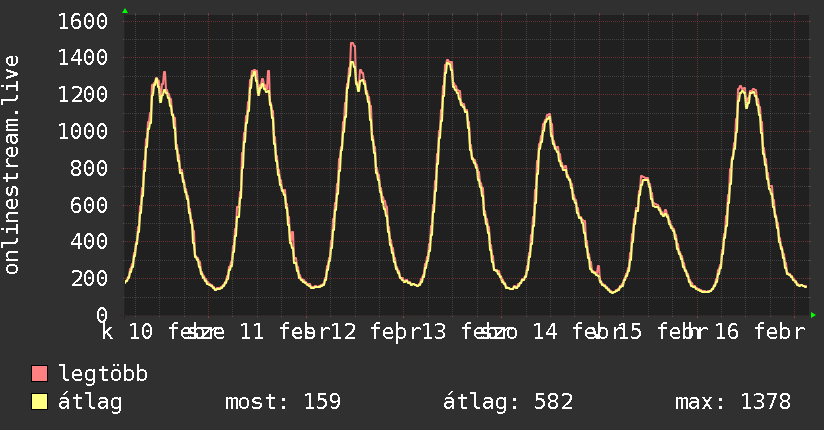The image size is (824, 430).
Task: Click the red legtöbb legend swatch
Action: tap(40, 374)
